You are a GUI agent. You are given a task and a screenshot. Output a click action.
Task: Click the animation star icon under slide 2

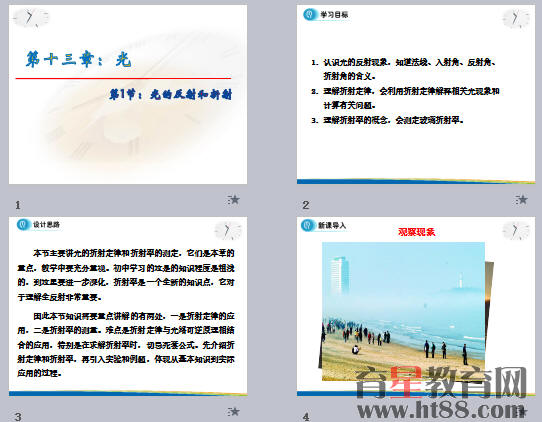coord(522,199)
